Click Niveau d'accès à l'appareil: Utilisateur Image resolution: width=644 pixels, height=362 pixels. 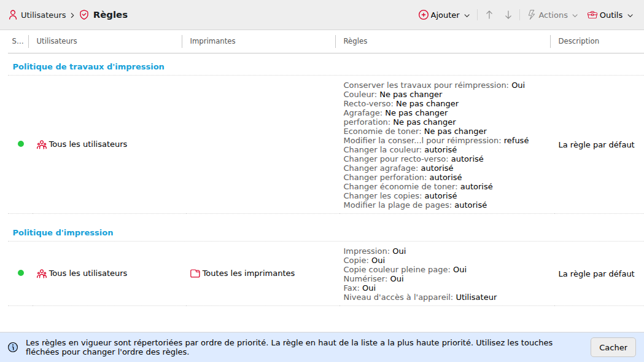[x=420, y=297]
